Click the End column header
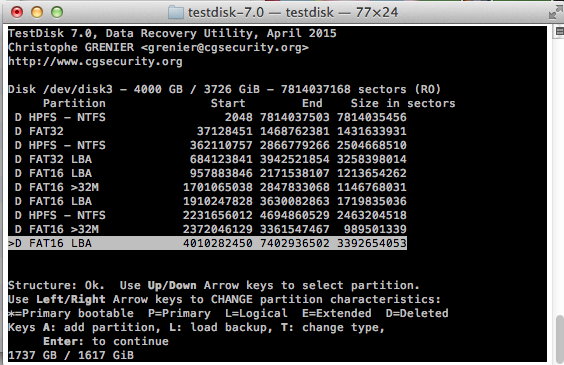564x365 pixels. click(312, 103)
